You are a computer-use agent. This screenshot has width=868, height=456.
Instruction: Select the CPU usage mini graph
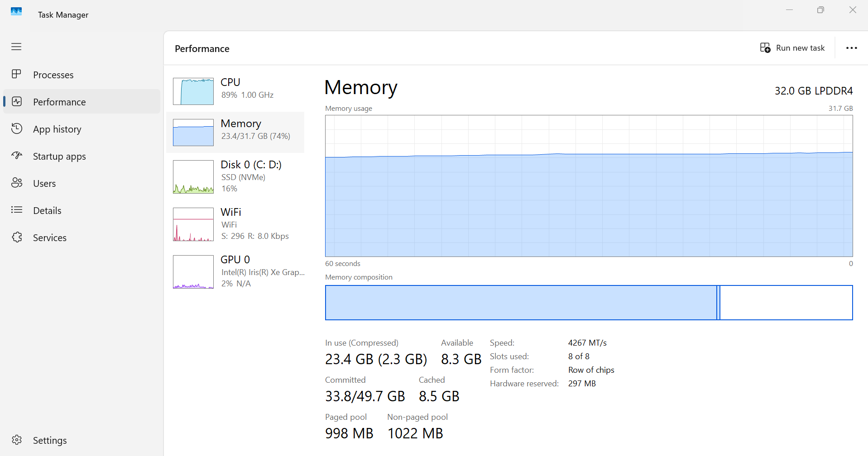coord(193,91)
